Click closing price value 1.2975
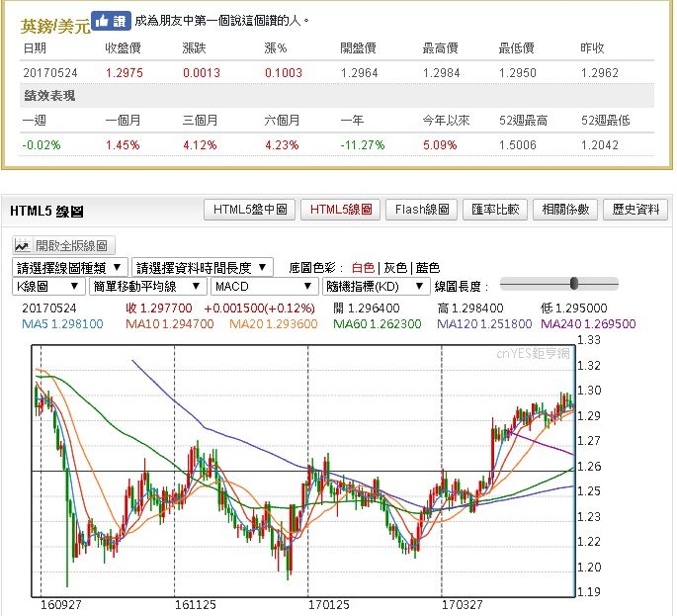Viewport: 677px width, 616px height. tap(125, 72)
